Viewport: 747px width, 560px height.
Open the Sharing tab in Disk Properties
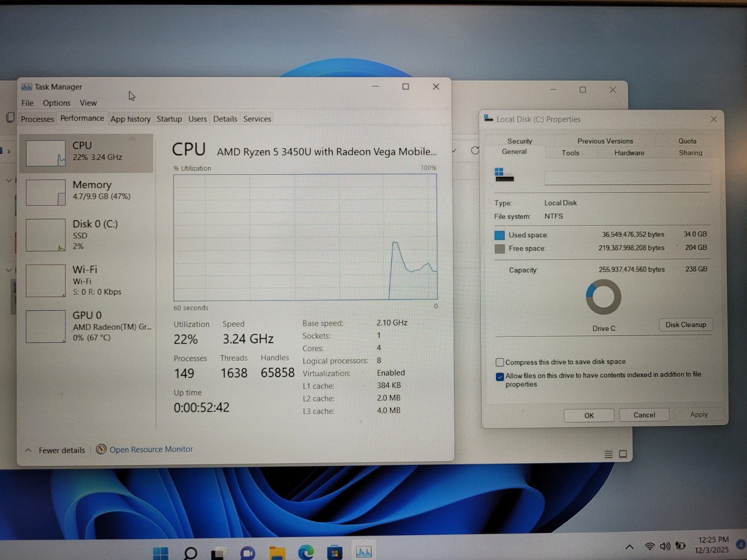pyautogui.click(x=691, y=153)
